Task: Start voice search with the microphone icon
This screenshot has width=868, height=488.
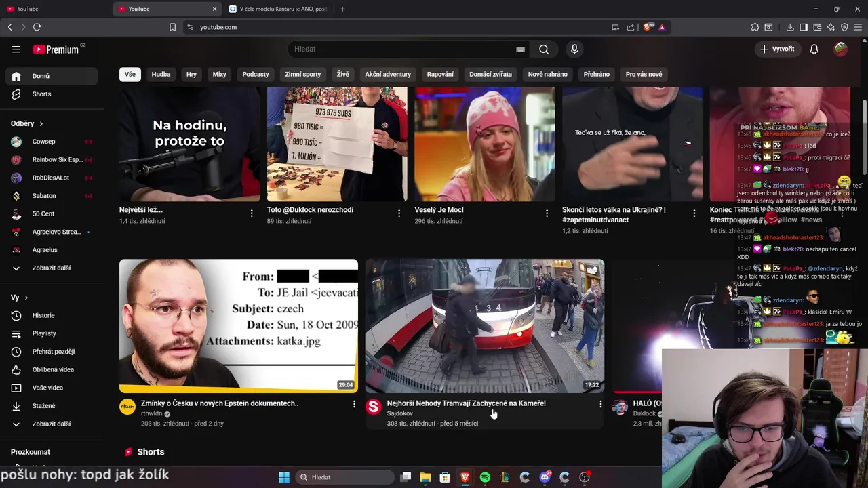Action: 574,49
